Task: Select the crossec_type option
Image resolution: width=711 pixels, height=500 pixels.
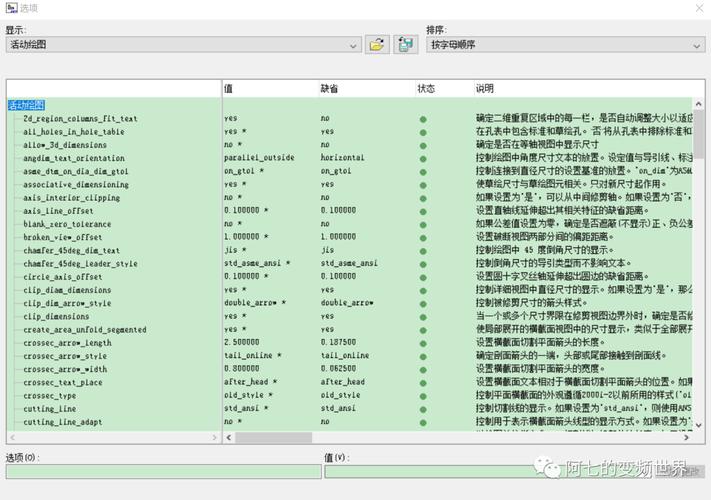Action: pos(49,396)
